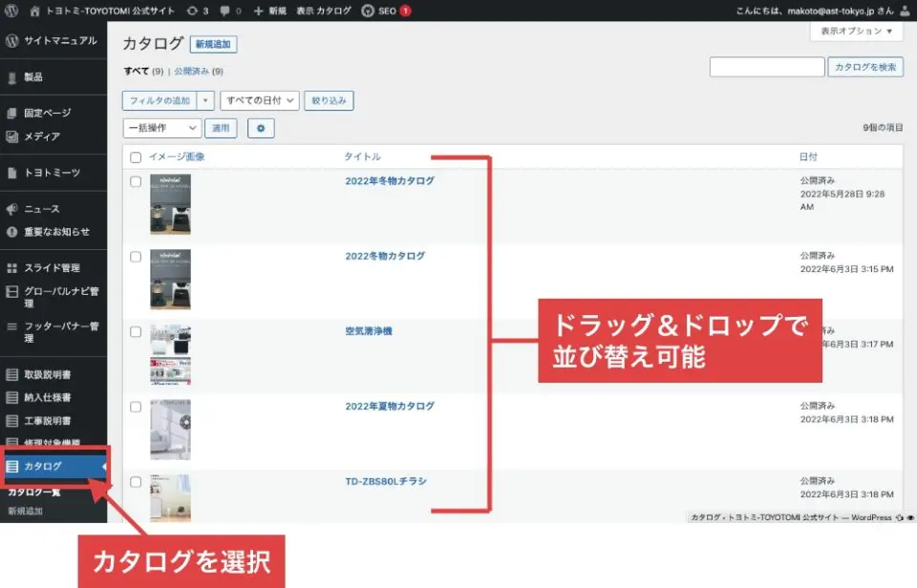
Task: Expand the 表示オプション panel
Action: click(x=856, y=31)
